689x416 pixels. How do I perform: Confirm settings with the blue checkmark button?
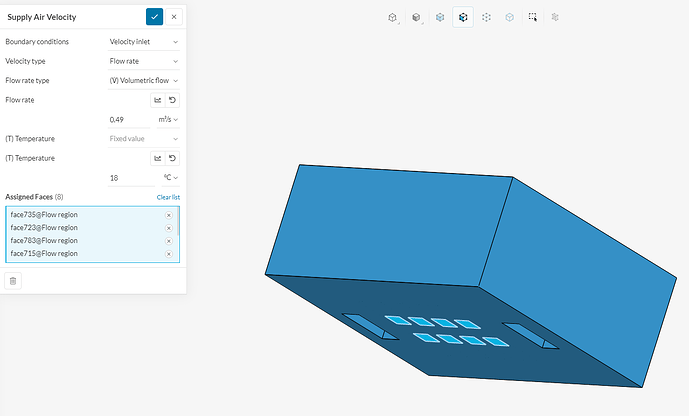(x=154, y=17)
